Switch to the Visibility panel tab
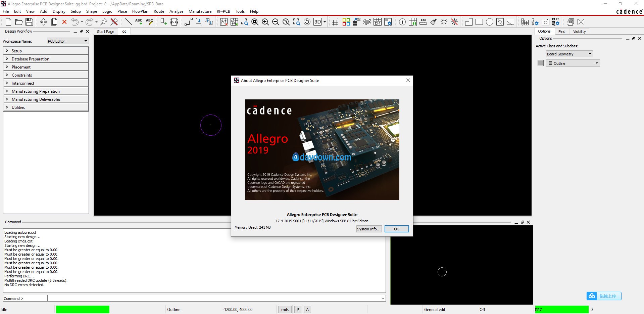Image resolution: width=644 pixels, height=314 pixels. point(579,32)
